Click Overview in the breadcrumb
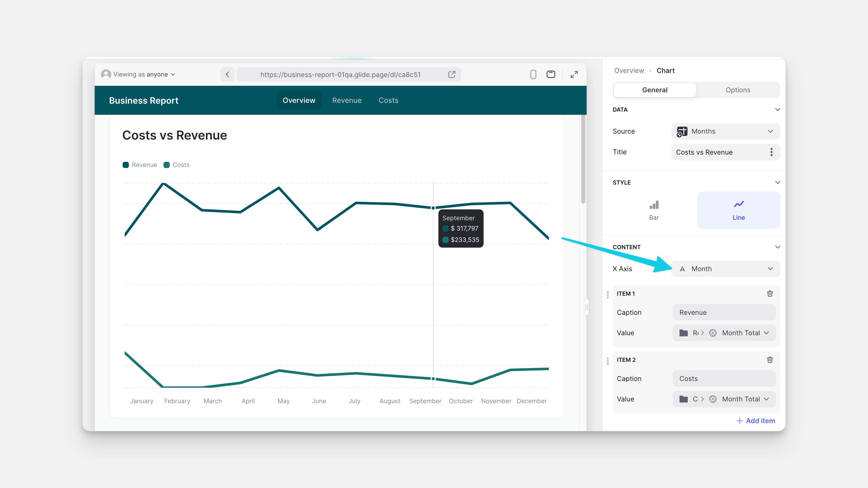Screen dimensions: 868x488 tap(629, 71)
